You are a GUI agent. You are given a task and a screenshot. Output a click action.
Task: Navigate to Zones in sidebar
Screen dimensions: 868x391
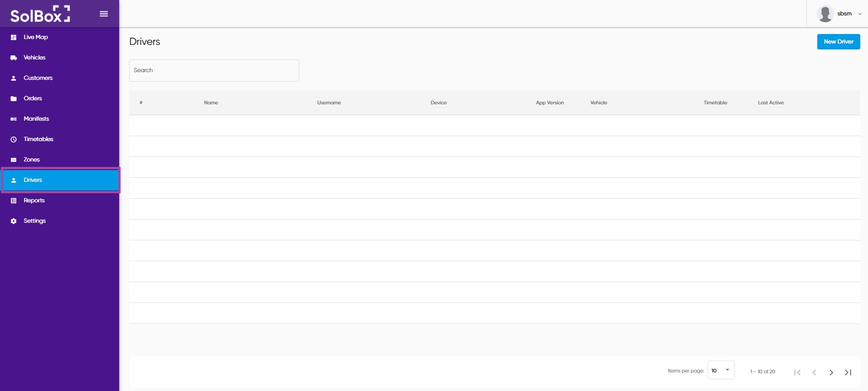pos(32,160)
